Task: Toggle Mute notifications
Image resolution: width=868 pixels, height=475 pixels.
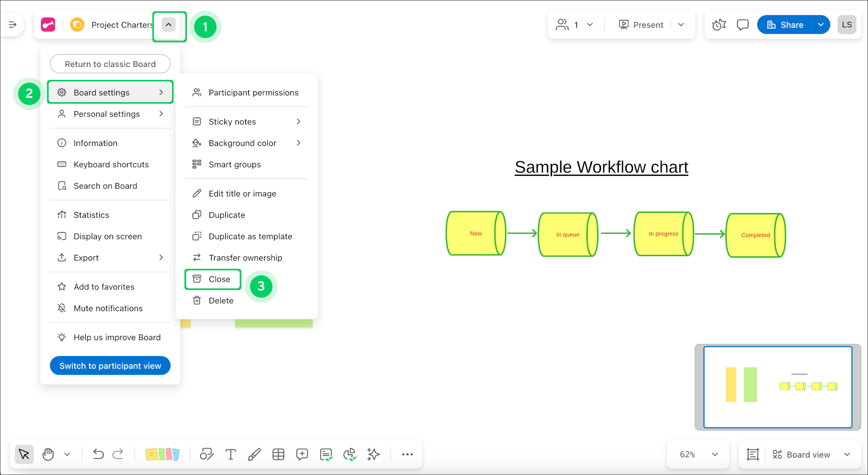Action: point(108,308)
